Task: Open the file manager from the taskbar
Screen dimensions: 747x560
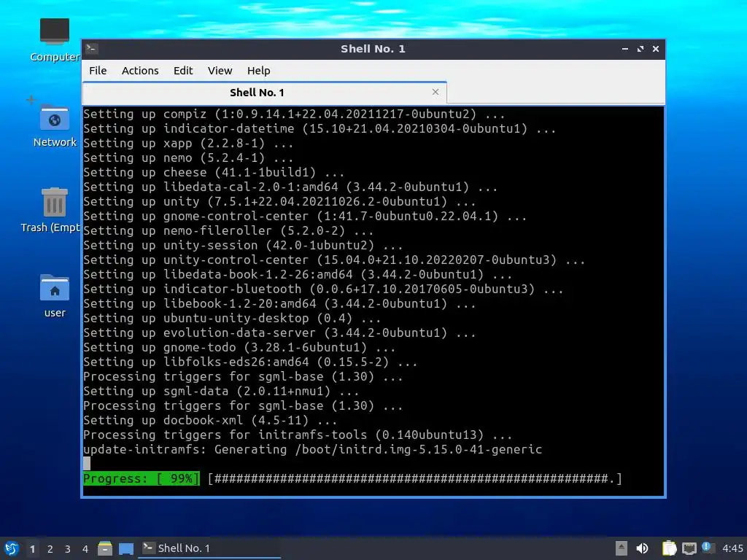Action: click(105, 548)
